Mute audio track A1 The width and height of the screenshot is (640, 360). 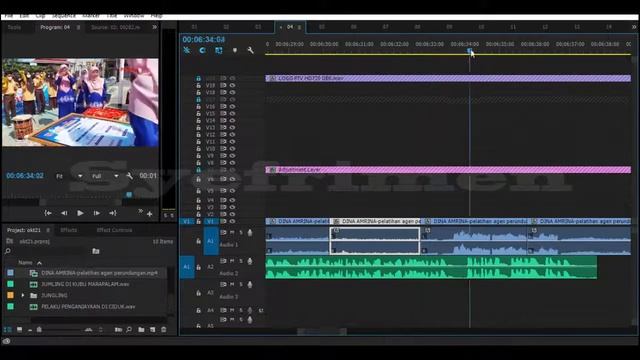[232, 232]
